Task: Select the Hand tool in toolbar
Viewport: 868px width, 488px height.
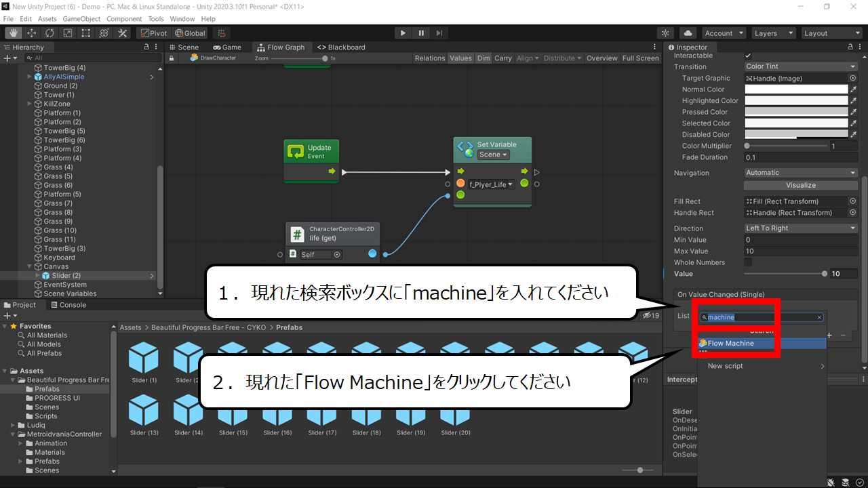Action: tap(13, 33)
